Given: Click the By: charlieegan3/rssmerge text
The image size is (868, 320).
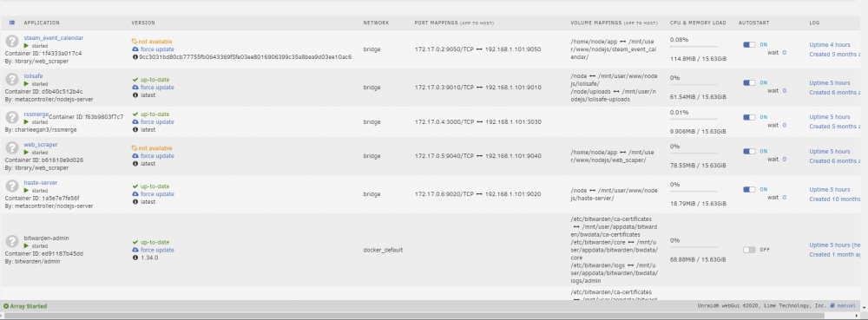Looking at the screenshot, I should [x=41, y=129].
